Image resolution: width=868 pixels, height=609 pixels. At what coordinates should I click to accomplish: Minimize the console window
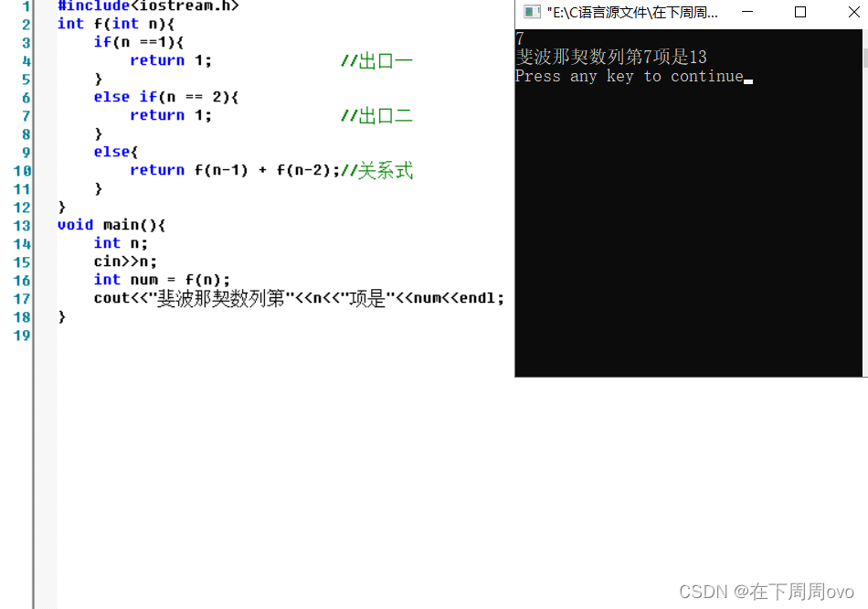click(x=747, y=12)
